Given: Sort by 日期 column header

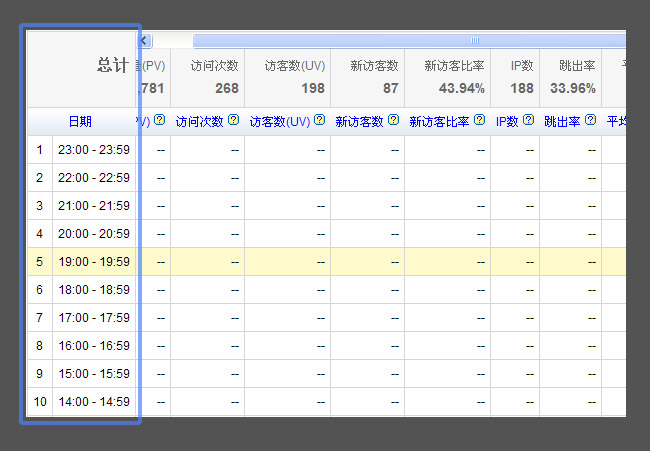Looking at the screenshot, I should coord(80,121).
